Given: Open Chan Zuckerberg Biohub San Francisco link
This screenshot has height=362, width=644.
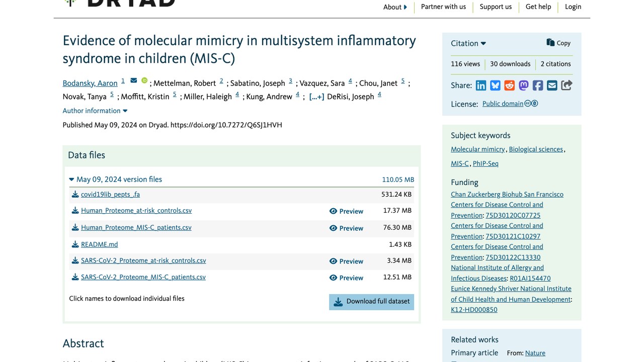Looking at the screenshot, I should [x=507, y=195].
